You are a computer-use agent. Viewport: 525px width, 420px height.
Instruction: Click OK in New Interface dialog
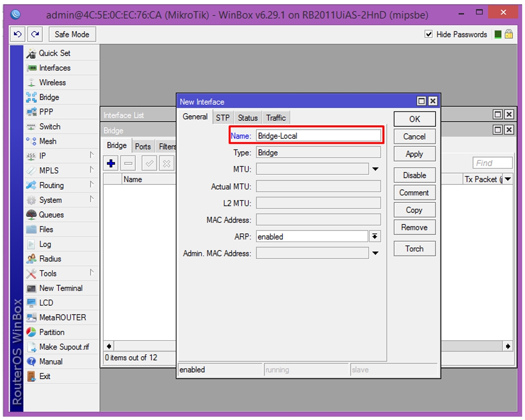[414, 119]
